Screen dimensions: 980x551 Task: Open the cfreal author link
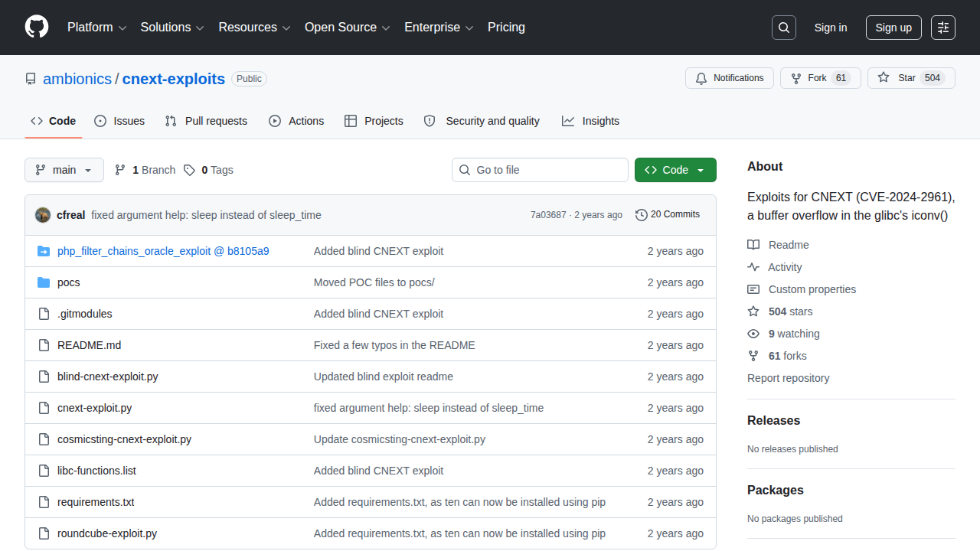tap(71, 215)
